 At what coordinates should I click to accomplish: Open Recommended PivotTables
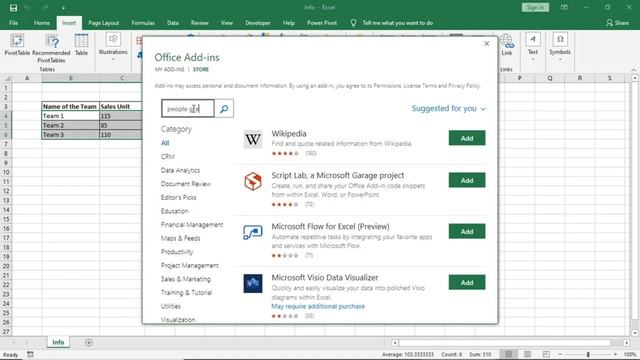[51, 48]
